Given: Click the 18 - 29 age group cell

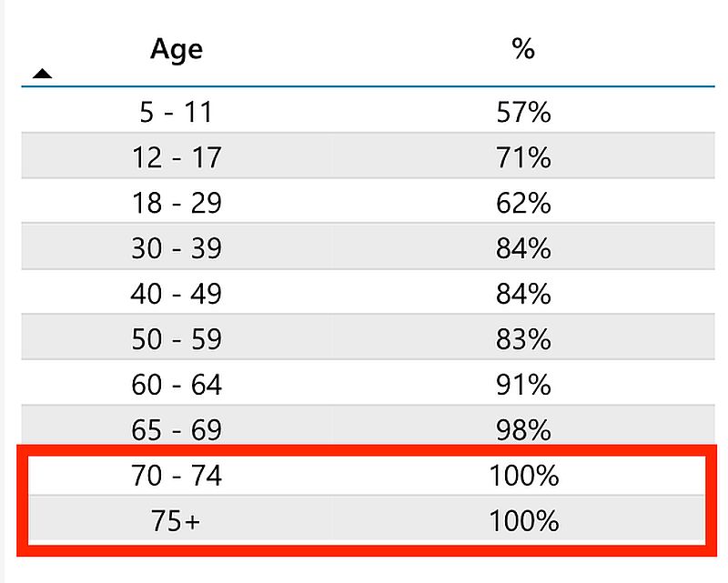Looking at the screenshot, I should (177, 202).
